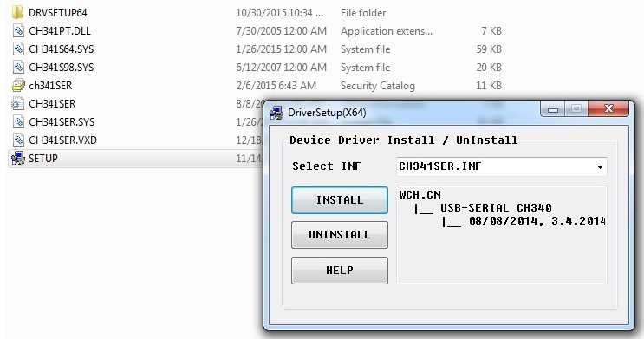This screenshot has height=339, width=644.
Task: Minimize the DriverSetup(X64) window
Action: point(553,109)
